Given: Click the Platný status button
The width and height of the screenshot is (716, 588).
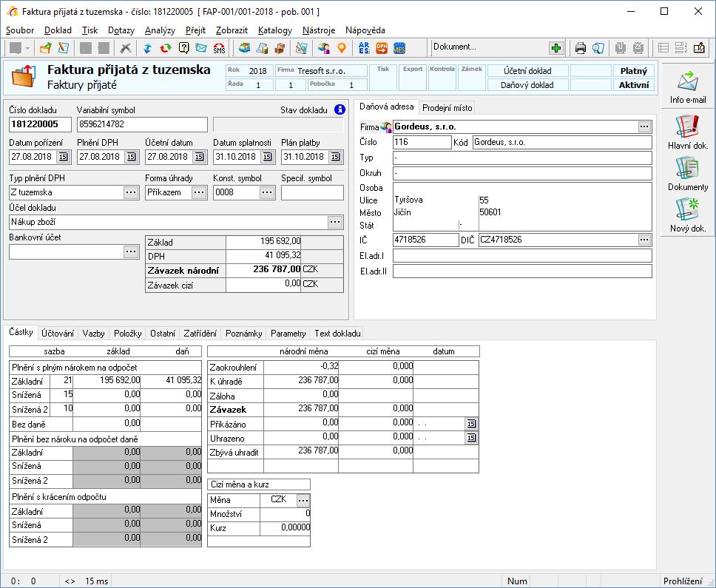Looking at the screenshot, I should (633, 71).
